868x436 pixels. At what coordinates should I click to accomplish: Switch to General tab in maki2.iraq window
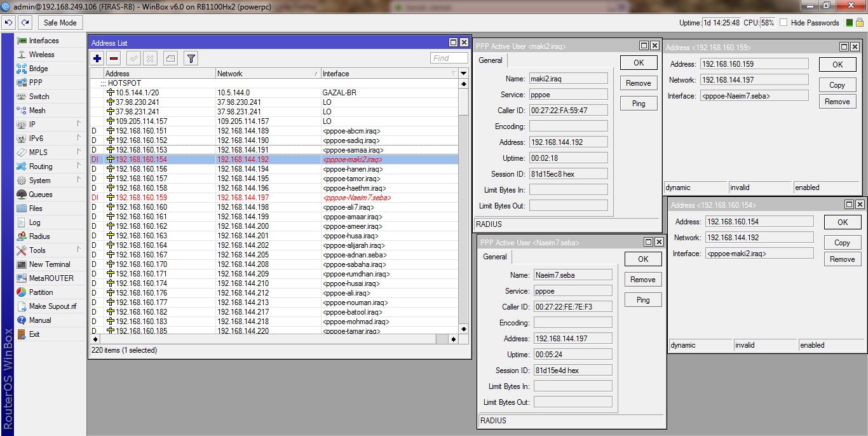tap(490, 60)
